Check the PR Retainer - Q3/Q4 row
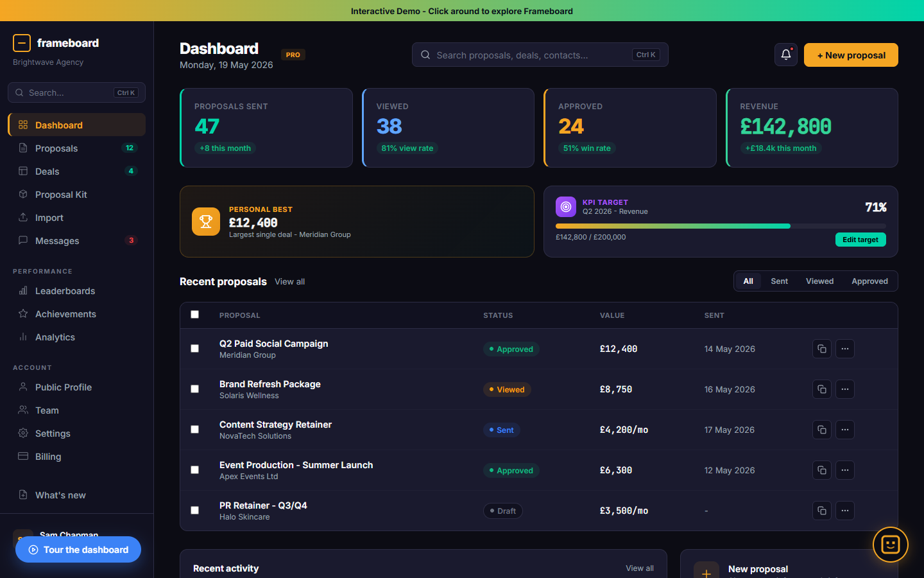 pos(195,511)
